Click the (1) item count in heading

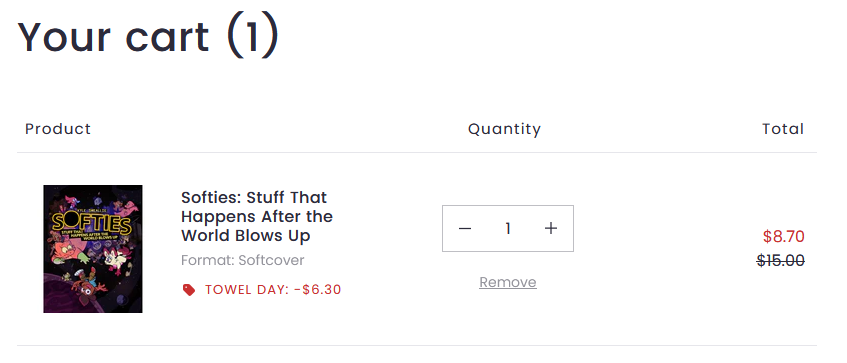click(x=252, y=35)
